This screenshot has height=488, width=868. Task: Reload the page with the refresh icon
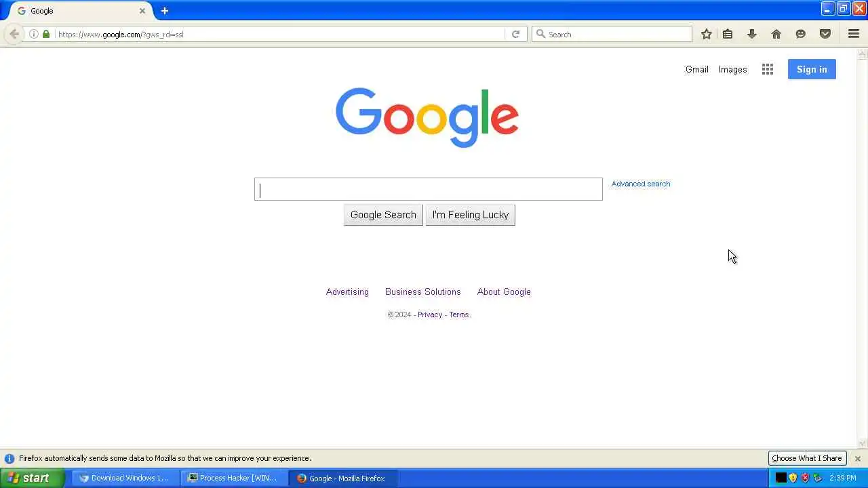[x=516, y=34]
